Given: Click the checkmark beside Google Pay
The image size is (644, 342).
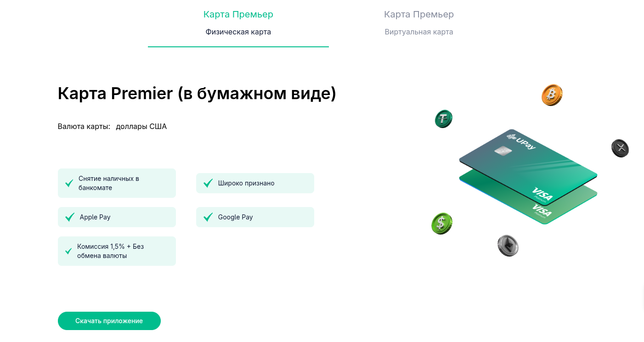Looking at the screenshot, I should [208, 217].
